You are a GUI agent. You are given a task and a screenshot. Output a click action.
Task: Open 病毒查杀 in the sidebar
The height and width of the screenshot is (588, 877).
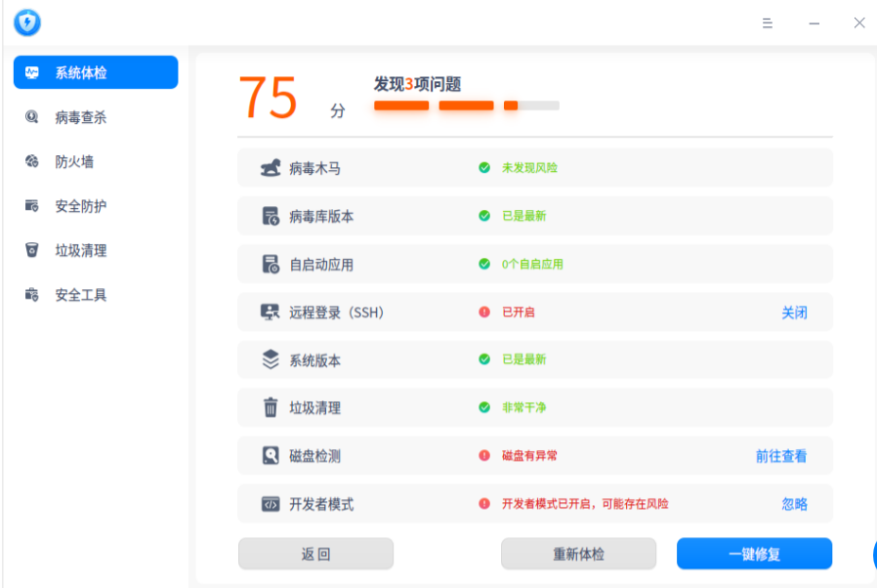coord(96,117)
